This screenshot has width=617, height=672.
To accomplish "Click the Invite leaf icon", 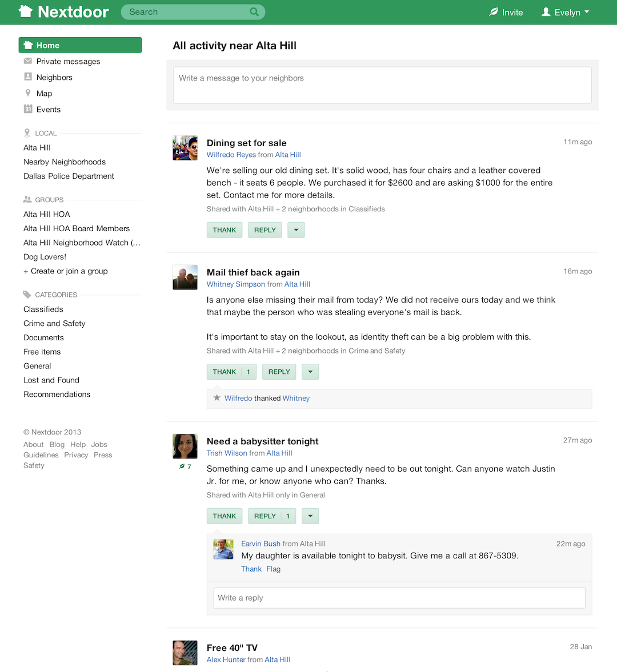I will coord(494,12).
